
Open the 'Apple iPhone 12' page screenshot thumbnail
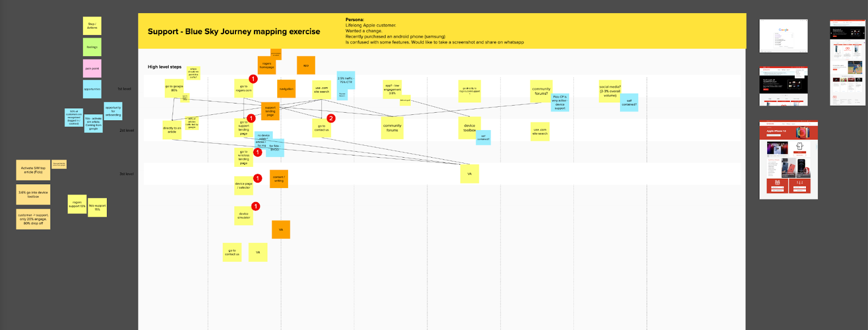point(788,160)
